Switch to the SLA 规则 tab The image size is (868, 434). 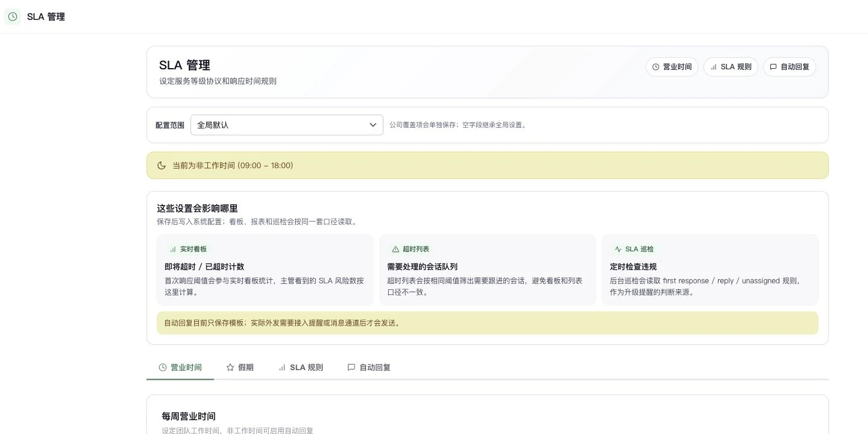coord(301,367)
